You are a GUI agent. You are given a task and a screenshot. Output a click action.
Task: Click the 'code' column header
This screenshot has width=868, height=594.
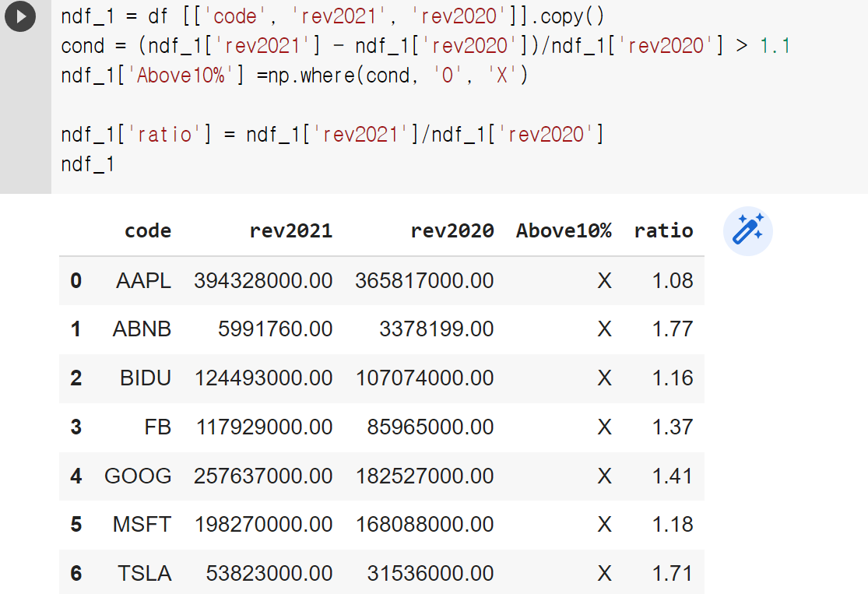coord(148,230)
